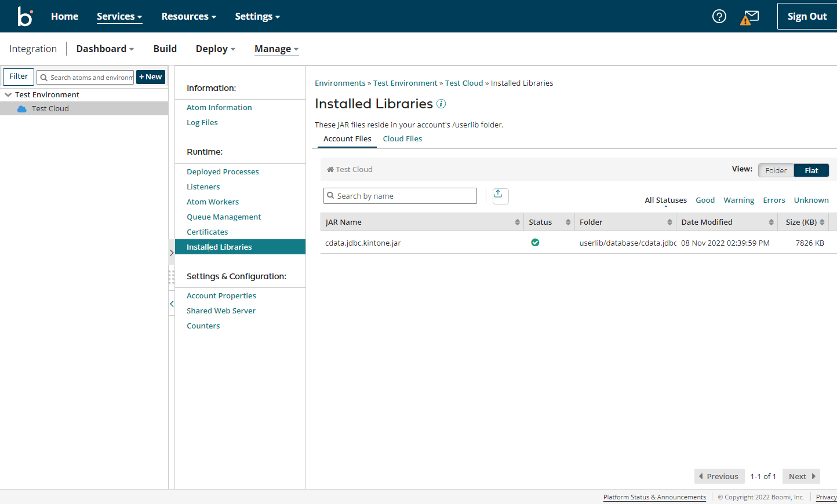Open the Settings dropdown menu
837x504 pixels.
tap(257, 16)
